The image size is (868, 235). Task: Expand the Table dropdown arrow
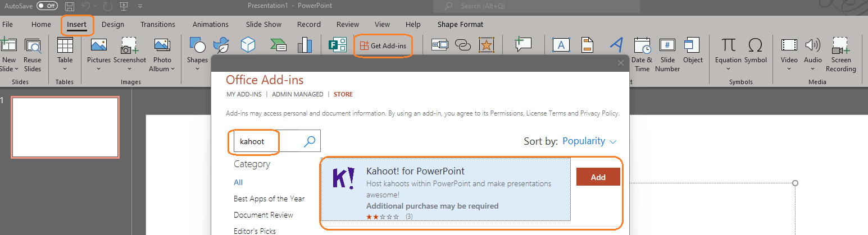(65, 69)
